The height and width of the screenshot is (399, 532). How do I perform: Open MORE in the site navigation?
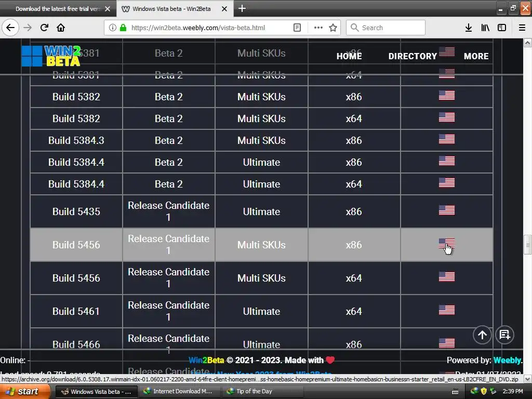click(x=476, y=56)
